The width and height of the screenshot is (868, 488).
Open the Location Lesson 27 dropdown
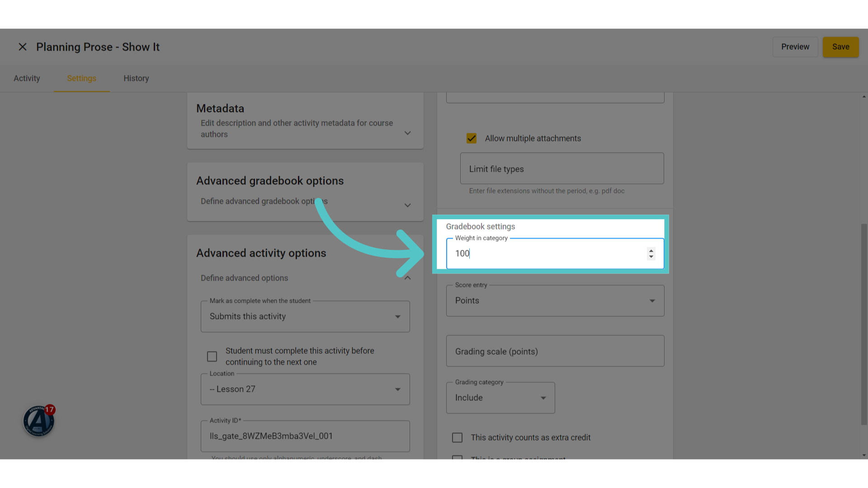[x=305, y=389]
